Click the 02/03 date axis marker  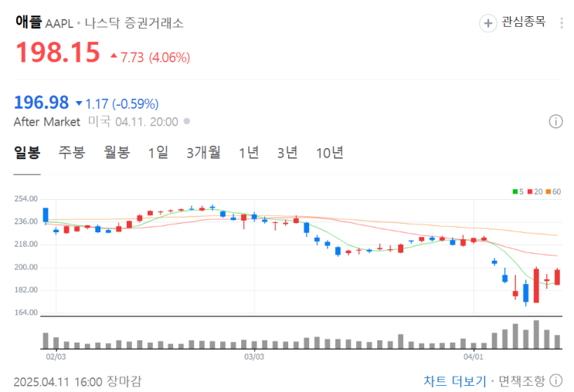56,357
